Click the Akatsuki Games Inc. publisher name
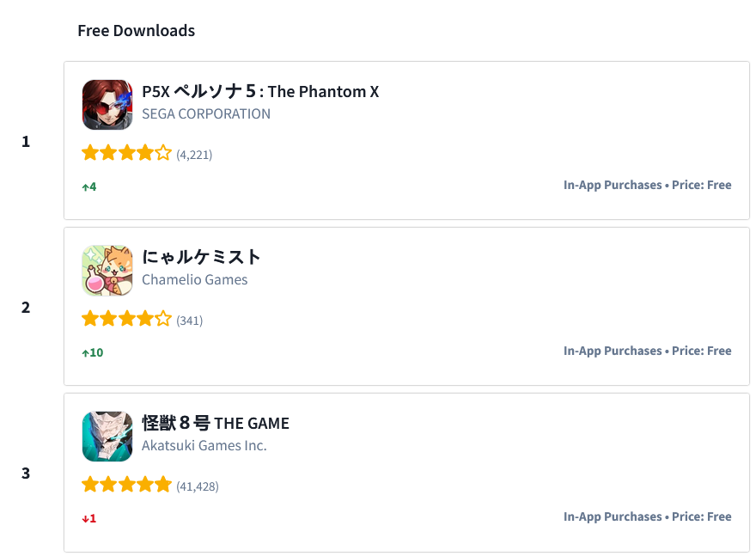 click(x=204, y=445)
